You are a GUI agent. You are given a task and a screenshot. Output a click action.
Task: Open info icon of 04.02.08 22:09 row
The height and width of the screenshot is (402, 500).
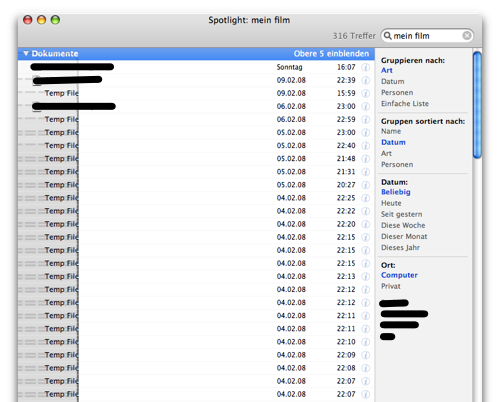click(366, 355)
